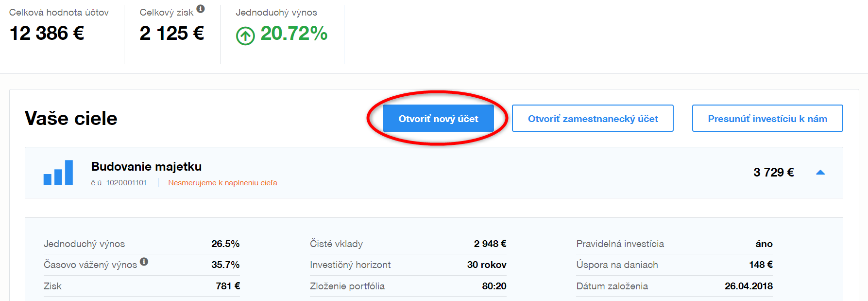Collapse the Budovanie majetku goal panel
This screenshot has height=301, width=868.
point(820,173)
